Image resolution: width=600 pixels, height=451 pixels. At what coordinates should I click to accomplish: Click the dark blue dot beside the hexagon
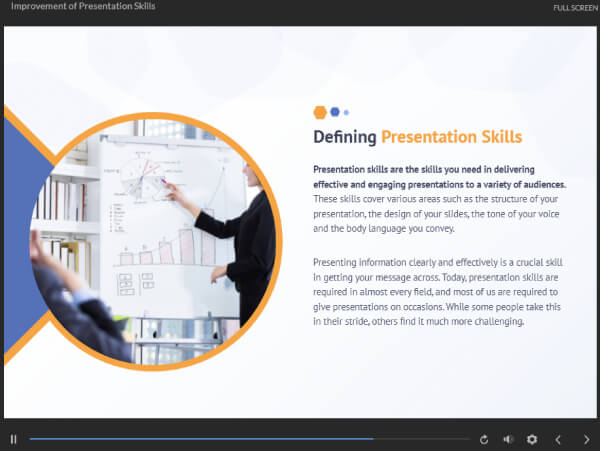[x=335, y=112]
